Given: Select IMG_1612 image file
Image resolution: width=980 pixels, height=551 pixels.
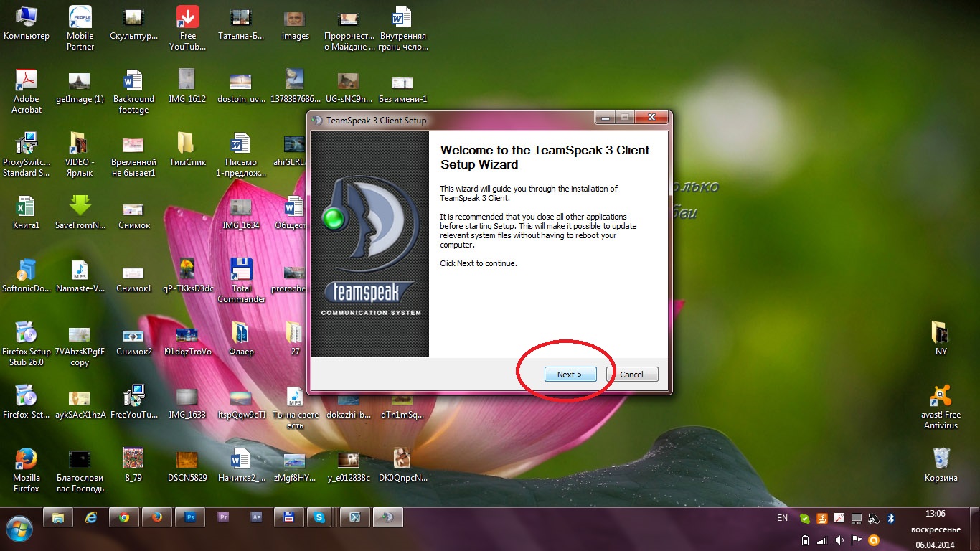Looking at the screenshot, I should 187,85.
